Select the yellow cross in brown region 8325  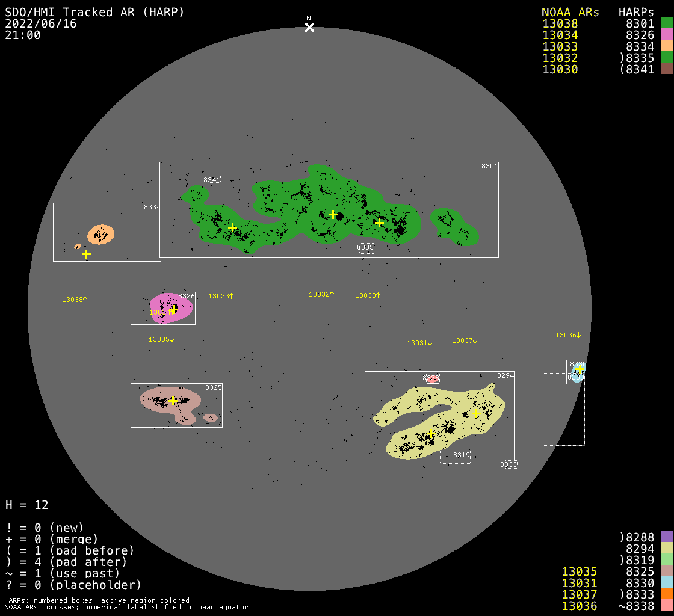coord(173,401)
